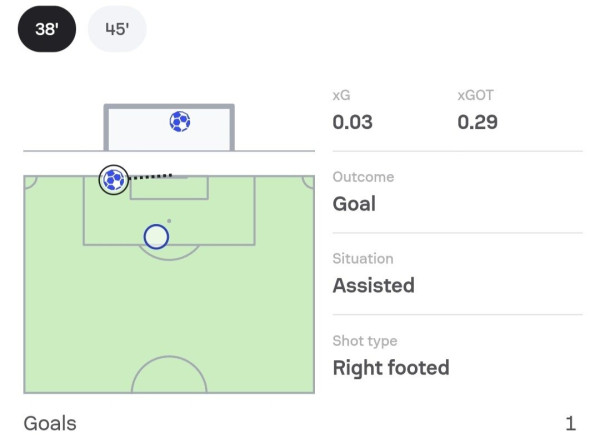The width and height of the screenshot is (600, 438).
Task: Click the xGOT value 0.29
Action: (477, 123)
